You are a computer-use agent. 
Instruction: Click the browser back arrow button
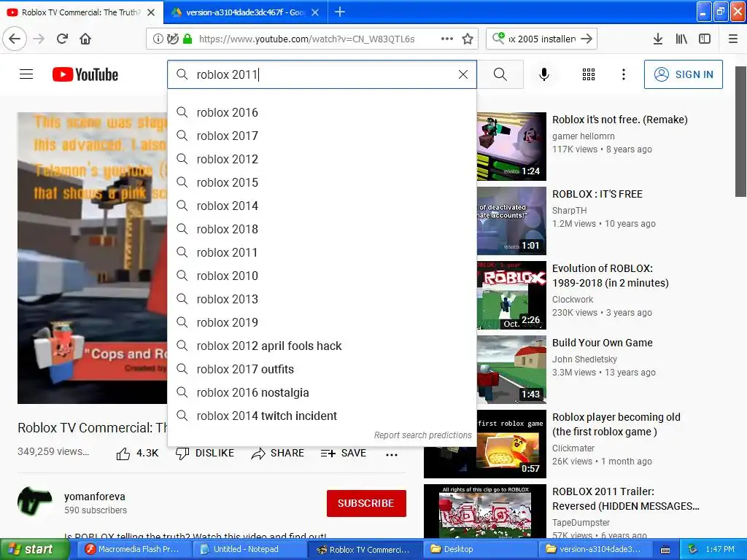15,39
